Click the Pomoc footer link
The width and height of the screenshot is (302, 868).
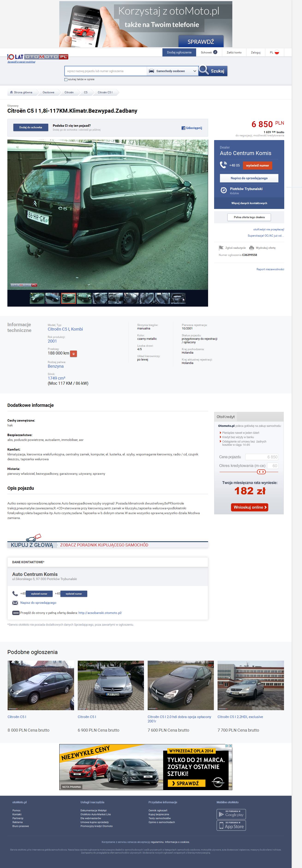pos(17,810)
